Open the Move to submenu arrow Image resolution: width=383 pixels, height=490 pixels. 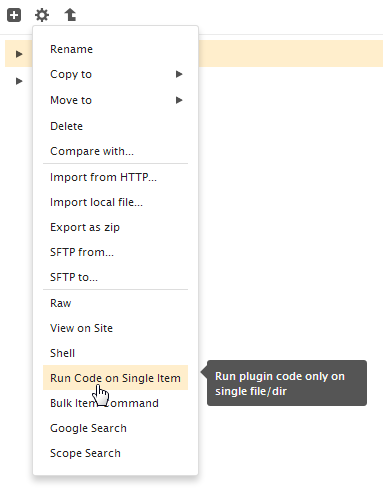tap(179, 100)
